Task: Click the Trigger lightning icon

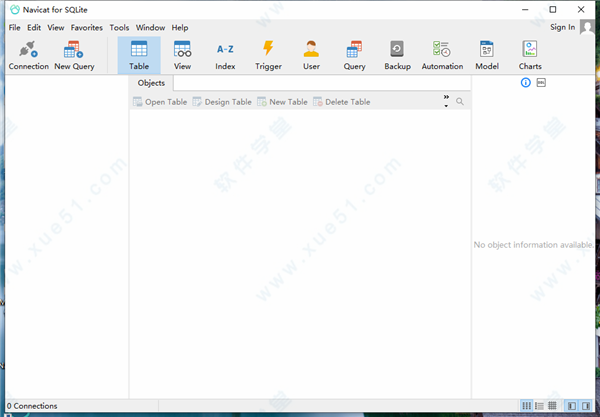Action: (x=268, y=54)
